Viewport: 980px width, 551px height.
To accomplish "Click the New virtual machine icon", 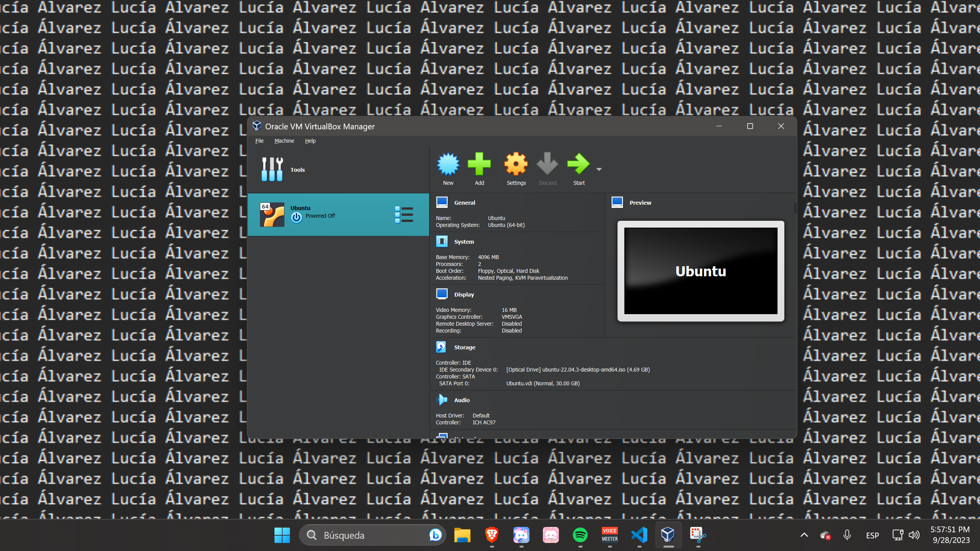I will pyautogui.click(x=448, y=165).
